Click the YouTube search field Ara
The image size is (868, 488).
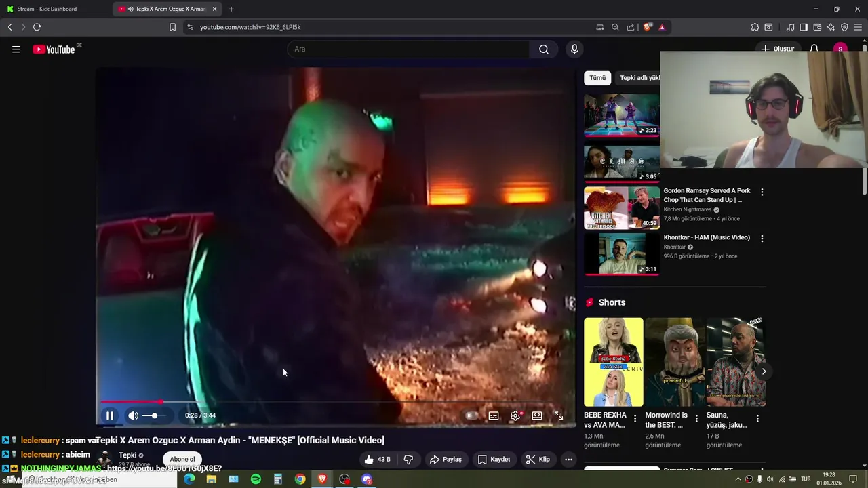click(x=409, y=49)
